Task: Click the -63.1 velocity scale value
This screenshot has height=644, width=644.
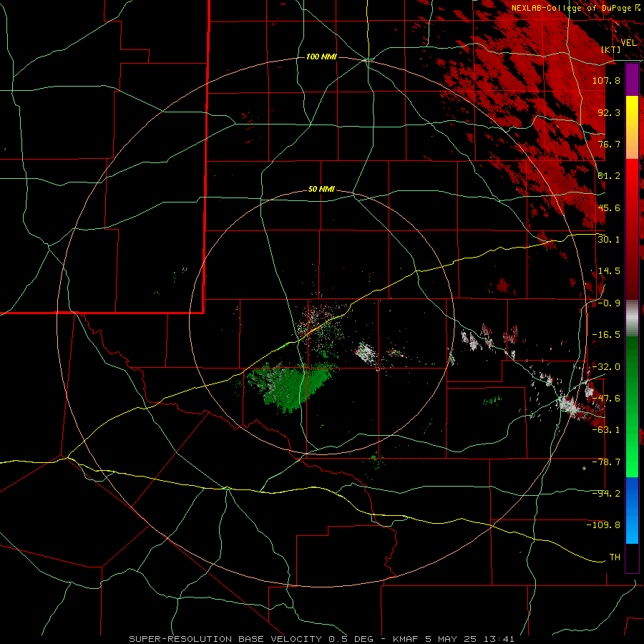Action: click(x=606, y=430)
